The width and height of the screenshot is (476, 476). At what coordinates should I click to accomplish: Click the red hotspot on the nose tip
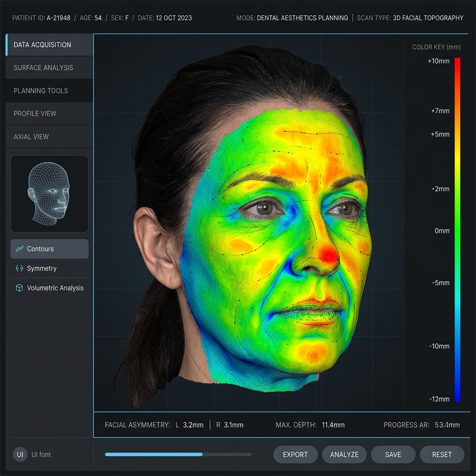329,256
